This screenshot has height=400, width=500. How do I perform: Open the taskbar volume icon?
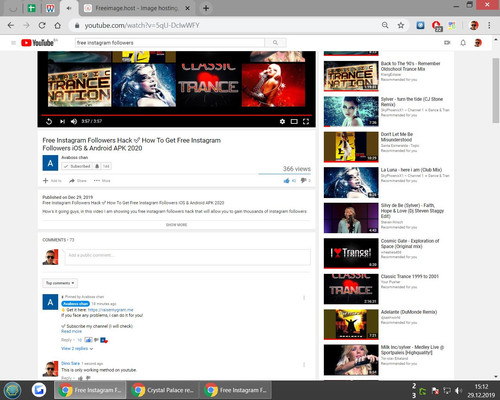tap(458, 391)
